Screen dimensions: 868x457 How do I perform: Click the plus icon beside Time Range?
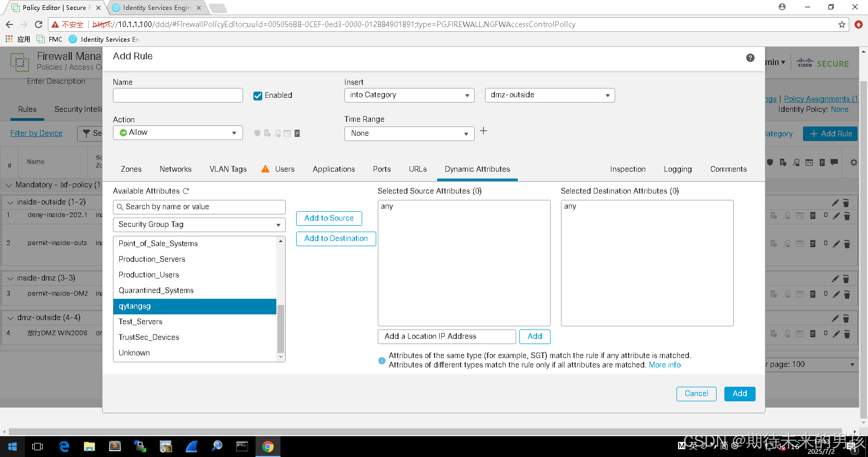pos(483,131)
